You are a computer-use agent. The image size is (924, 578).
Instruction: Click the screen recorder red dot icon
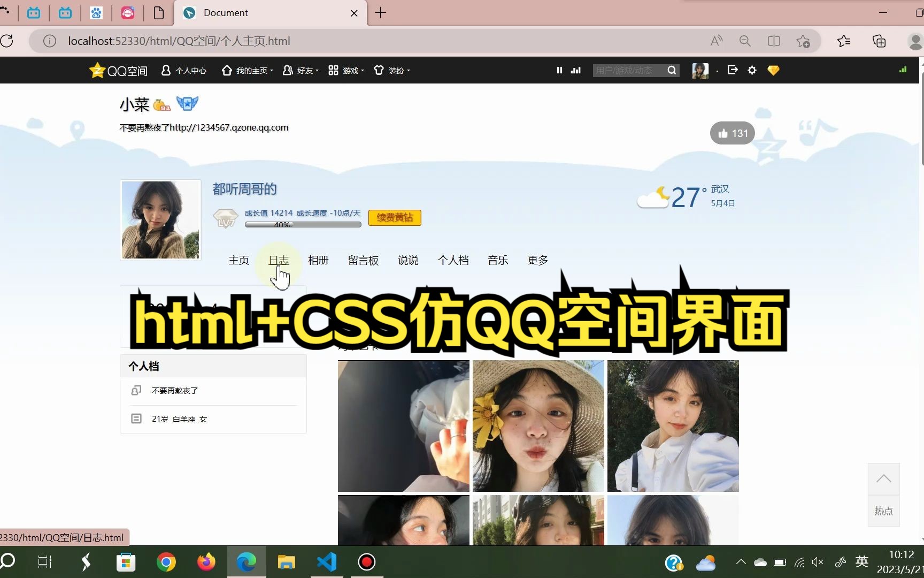pyautogui.click(x=367, y=562)
